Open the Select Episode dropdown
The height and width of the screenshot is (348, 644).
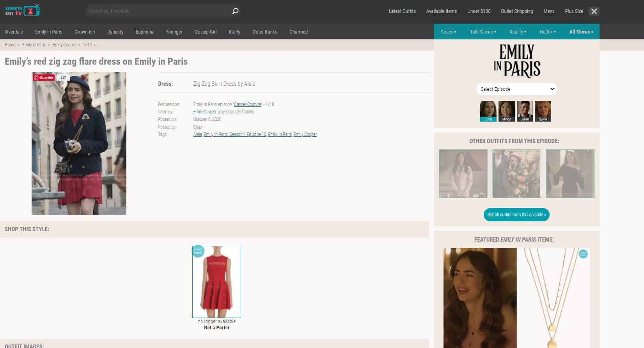(516, 89)
